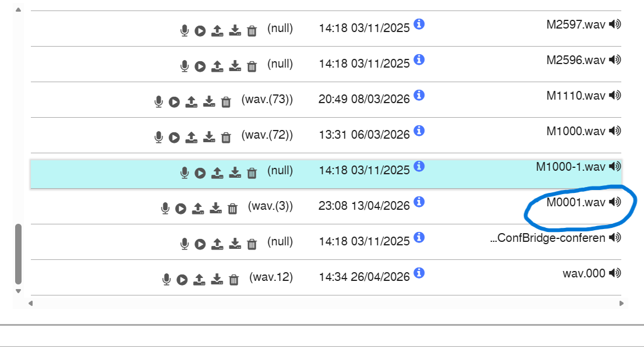Image resolution: width=644 pixels, height=359 pixels.
Task: Click speaker icon beside M1000.wav
Action: coord(615,131)
